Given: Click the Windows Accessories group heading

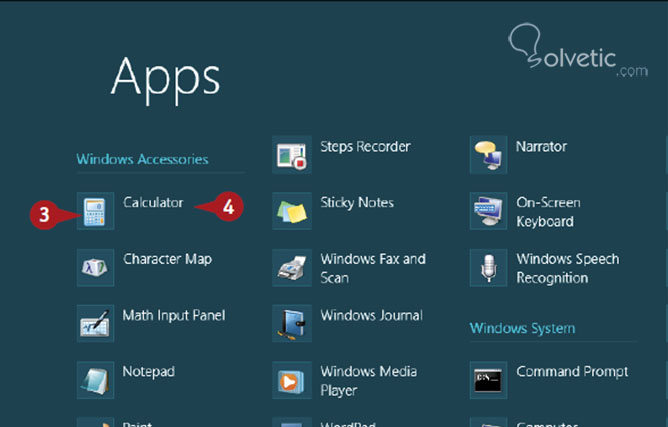Looking at the screenshot, I should [x=142, y=159].
